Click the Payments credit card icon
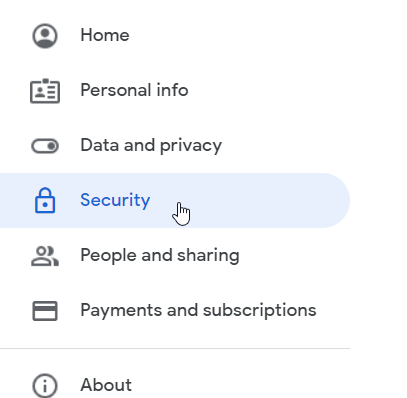 pyautogui.click(x=45, y=311)
